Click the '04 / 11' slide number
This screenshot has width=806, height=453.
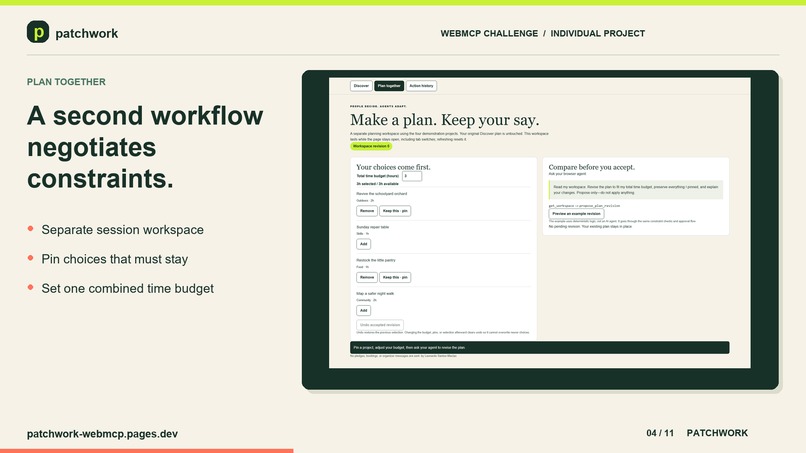(660, 433)
